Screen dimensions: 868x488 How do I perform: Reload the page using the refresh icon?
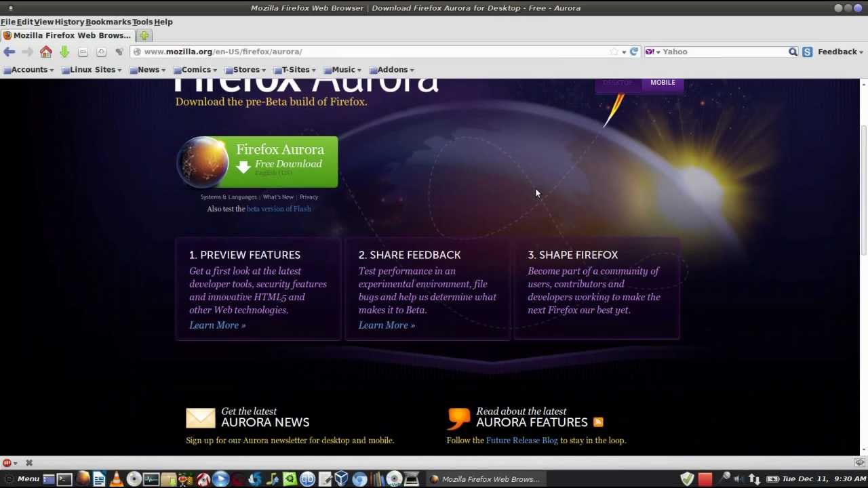(634, 52)
